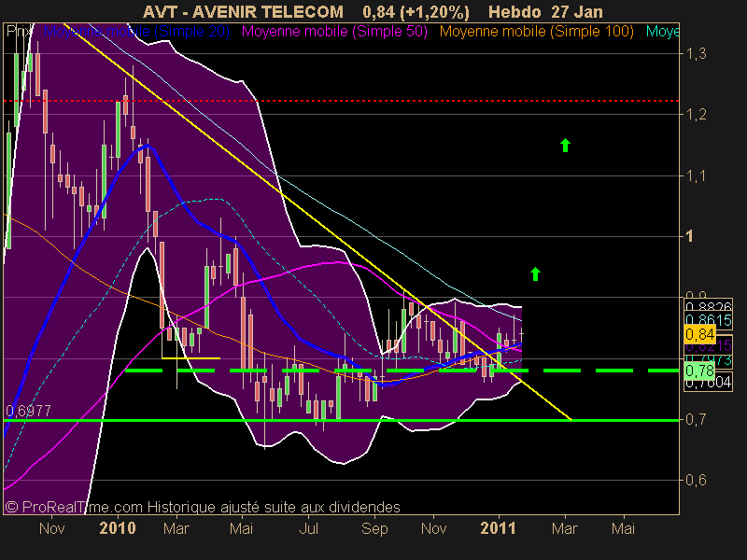Click the 0,6977 support level label
This screenshot has width=747, height=560.
pos(28,411)
